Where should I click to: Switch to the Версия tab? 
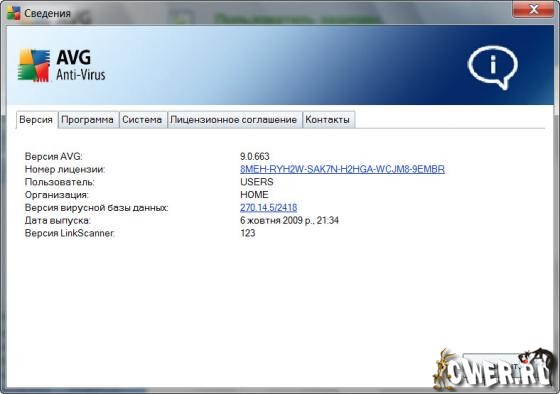point(36,120)
